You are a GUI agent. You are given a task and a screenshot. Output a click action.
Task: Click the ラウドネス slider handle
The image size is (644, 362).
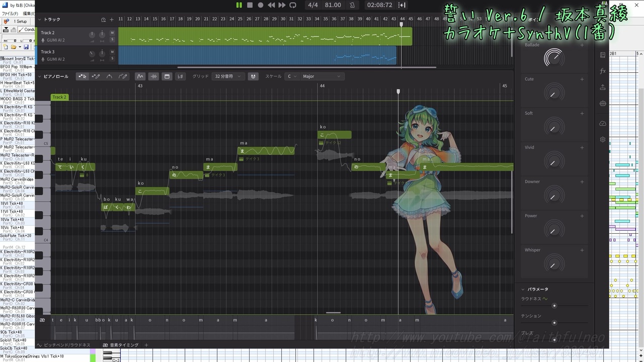pos(554,306)
